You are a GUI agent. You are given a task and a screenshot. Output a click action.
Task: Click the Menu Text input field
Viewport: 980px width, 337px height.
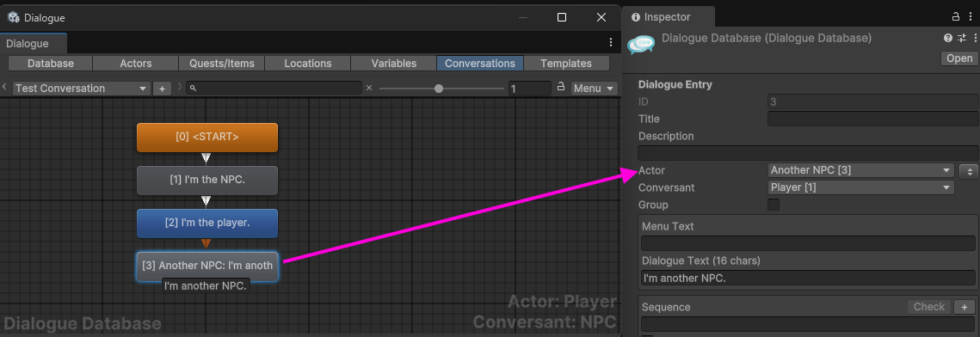click(x=808, y=243)
